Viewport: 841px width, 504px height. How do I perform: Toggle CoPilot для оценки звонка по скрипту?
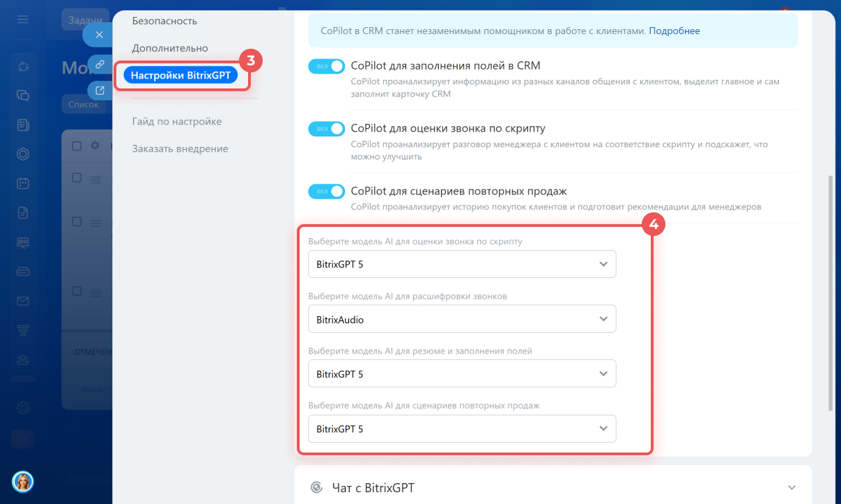(x=326, y=129)
